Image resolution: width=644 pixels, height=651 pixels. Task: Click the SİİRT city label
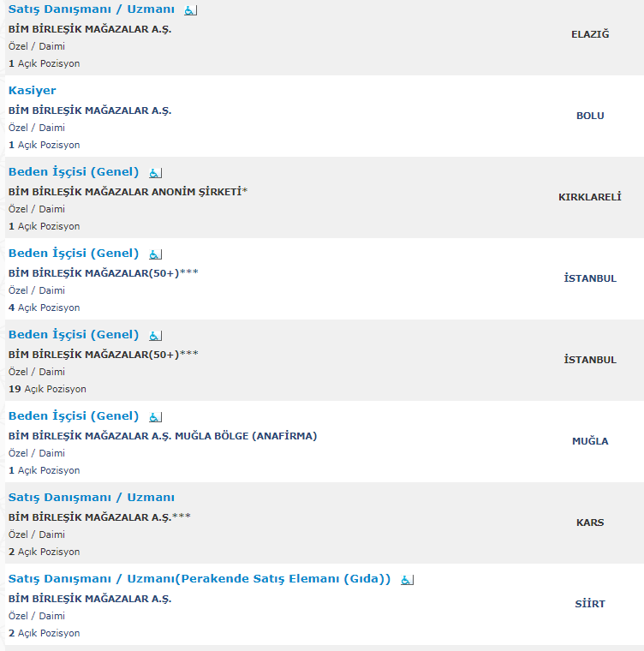point(590,604)
